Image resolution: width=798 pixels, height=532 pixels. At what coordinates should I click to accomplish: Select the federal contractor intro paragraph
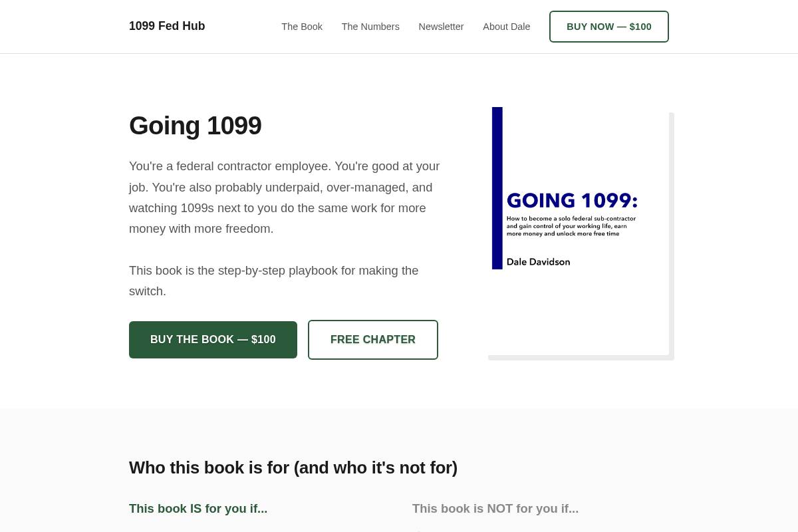coord(284,197)
